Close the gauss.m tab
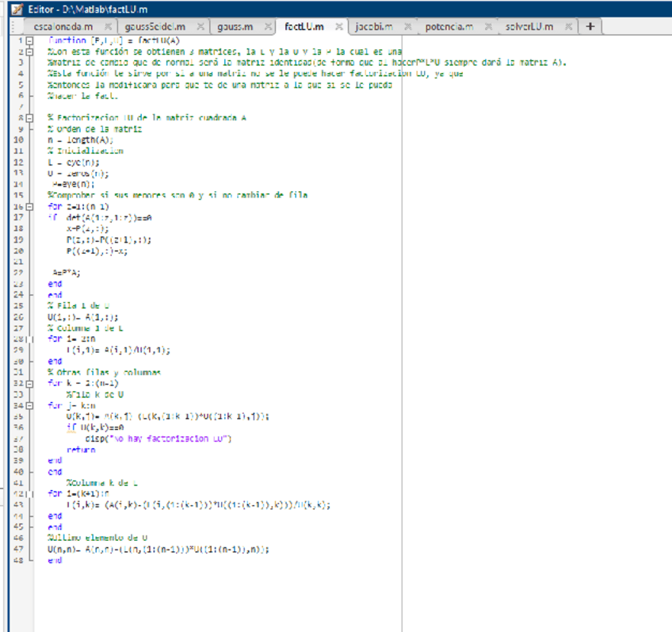This screenshot has width=672, height=632. 269,27
